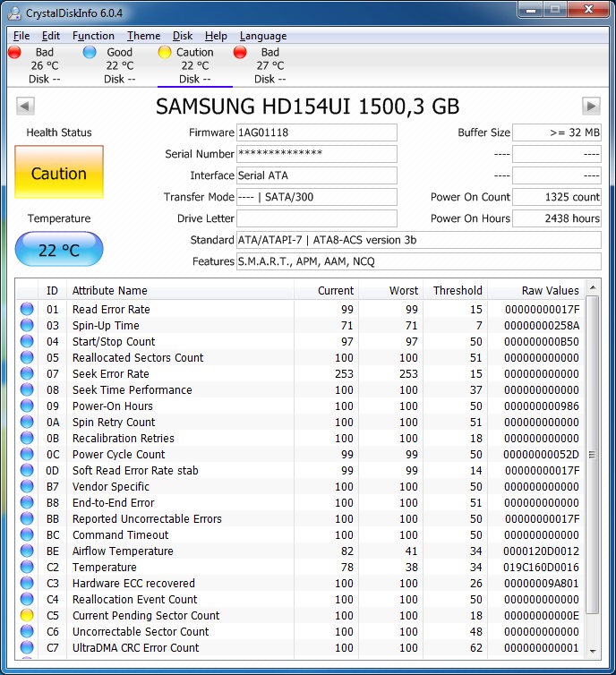Click the Power On Hours value 2438 hours

(557, 218)
